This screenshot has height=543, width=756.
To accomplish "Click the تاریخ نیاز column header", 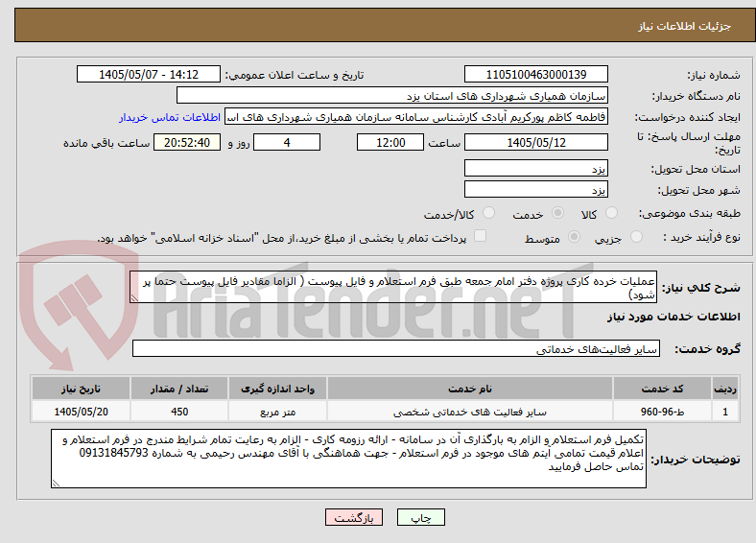I will coord(81,389).
